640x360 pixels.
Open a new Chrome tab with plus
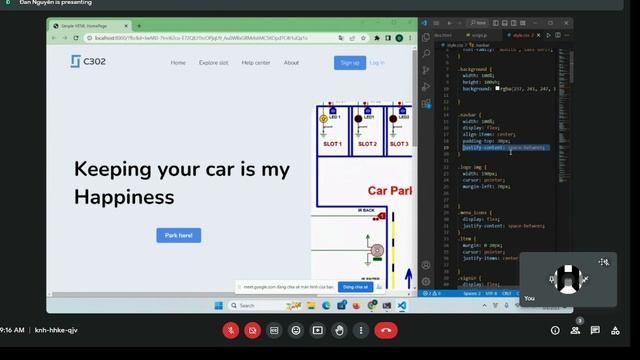[x=139, y=26]
